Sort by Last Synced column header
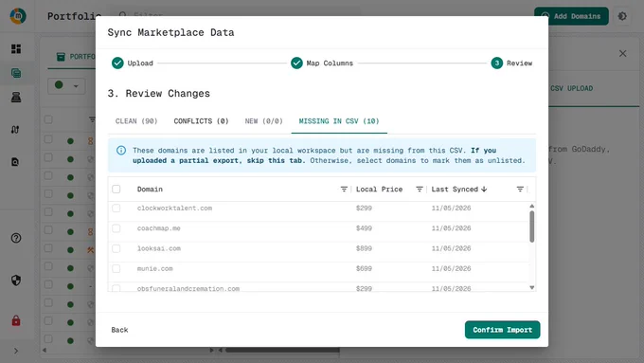This screenshot has width=644, height=363. click(455, 190)
